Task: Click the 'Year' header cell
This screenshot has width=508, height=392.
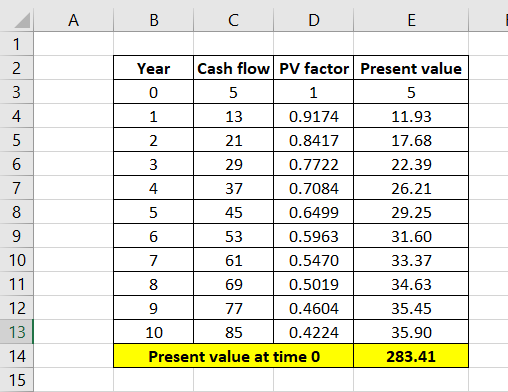Action: [x=153, y=68]
